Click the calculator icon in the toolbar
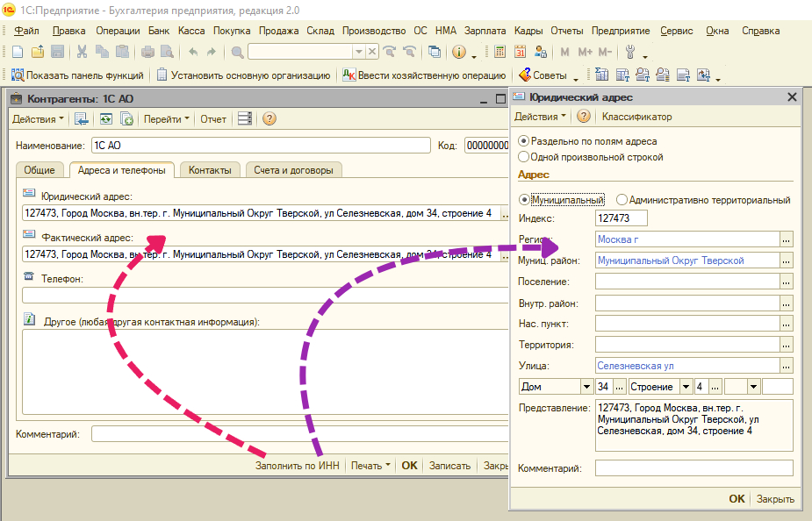This screenshot has height=521, width=812. click(x=500, y=52)
